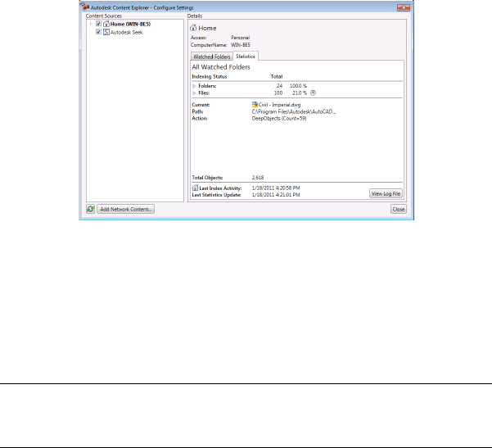Click the Last Statistics Update timestamp '4:21:01 PM'
The height and width of the screenshot is (448, 492).
click(287, 195)
